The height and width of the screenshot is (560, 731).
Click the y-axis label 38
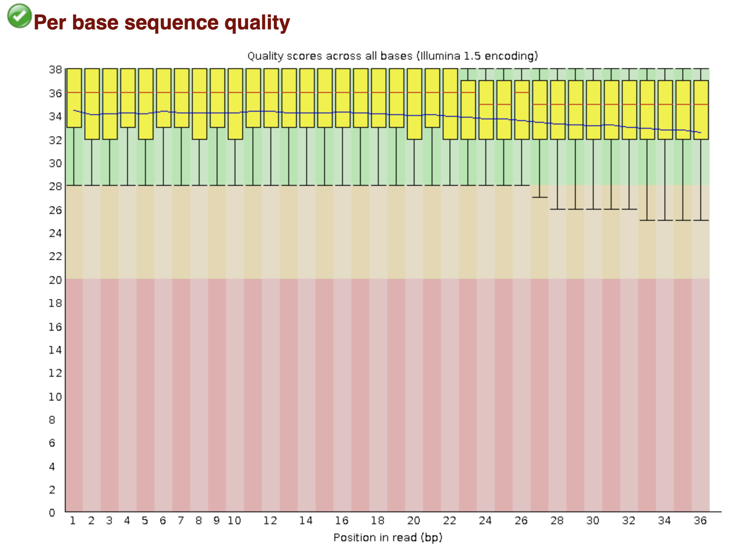click(x=55, y=69)
